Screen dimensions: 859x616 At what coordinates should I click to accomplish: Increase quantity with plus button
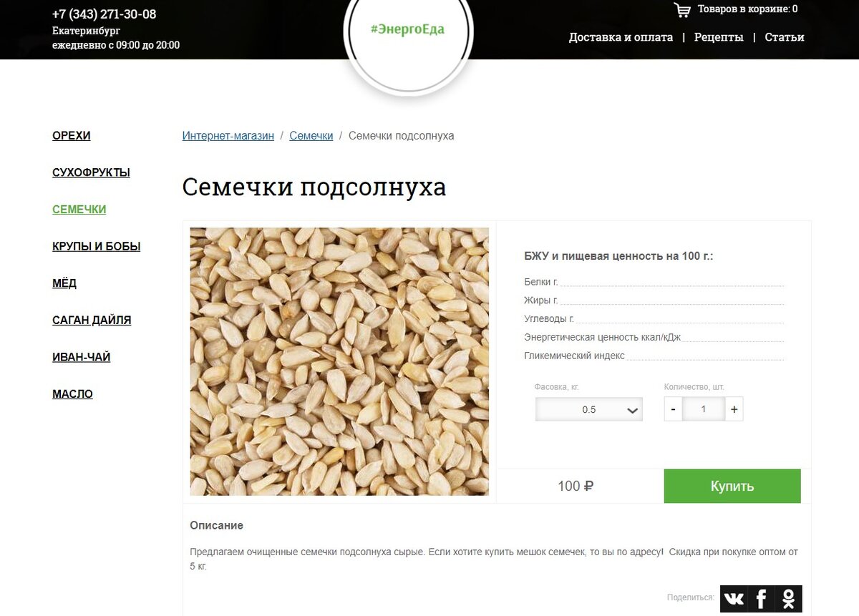(734, 409)
